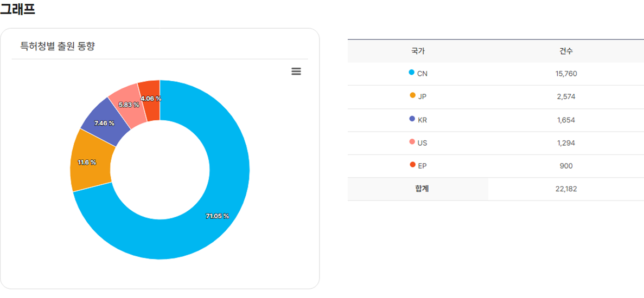Screen dimensions: 644x298
Task: Click the 국가 column header
Action: point(418,51)
